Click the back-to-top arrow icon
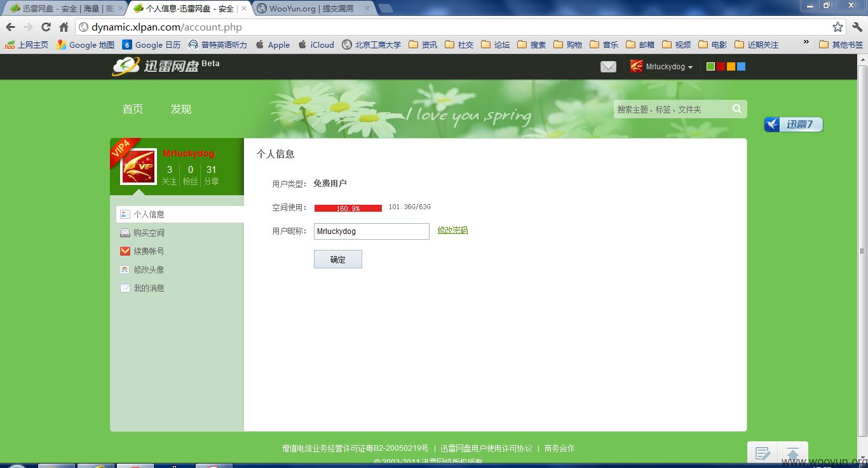 792,453
